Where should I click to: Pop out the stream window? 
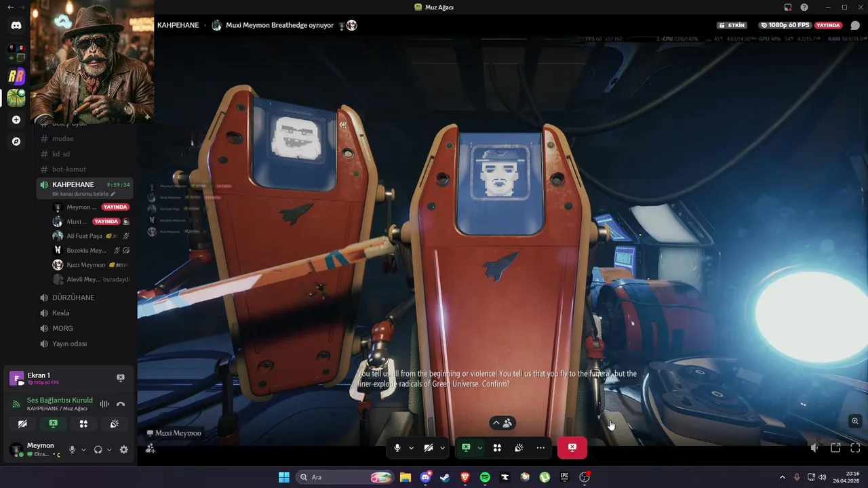pos(835,448)
